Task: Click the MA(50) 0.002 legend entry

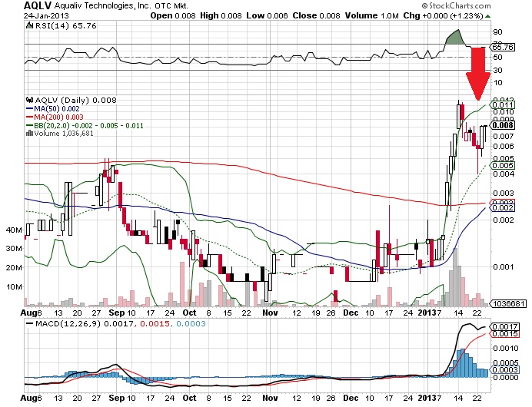Action: 57,109
